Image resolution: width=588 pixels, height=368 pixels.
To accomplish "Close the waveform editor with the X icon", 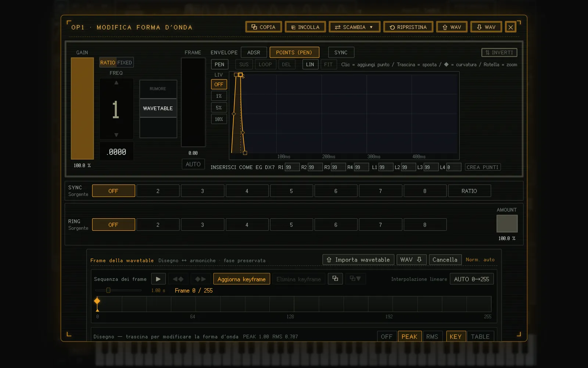I will [510, 27].
